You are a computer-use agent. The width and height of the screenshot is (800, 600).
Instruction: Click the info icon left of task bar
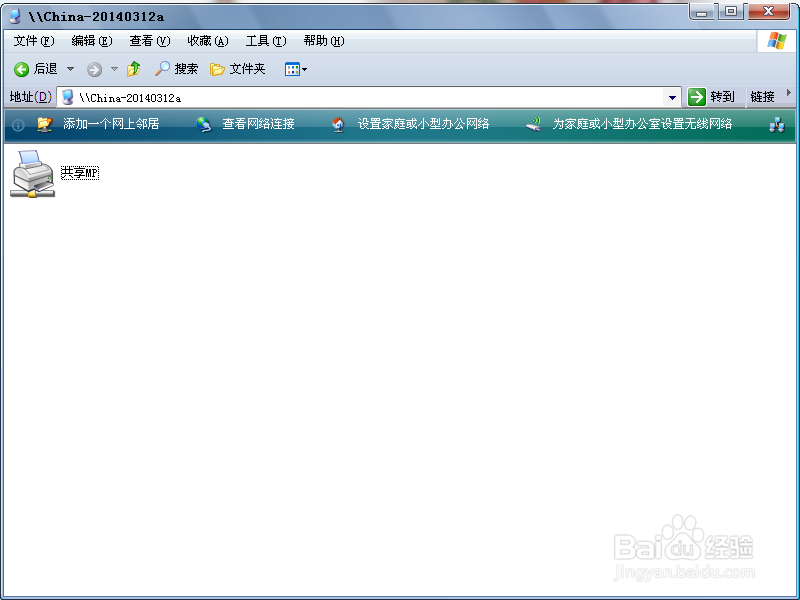[18, 125]
